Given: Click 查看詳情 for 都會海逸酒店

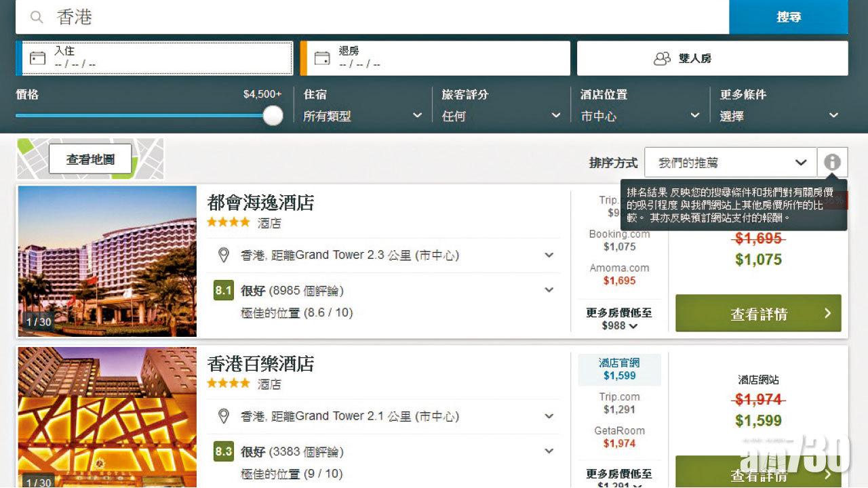Looking at the screenshot, I should (757, 313).
